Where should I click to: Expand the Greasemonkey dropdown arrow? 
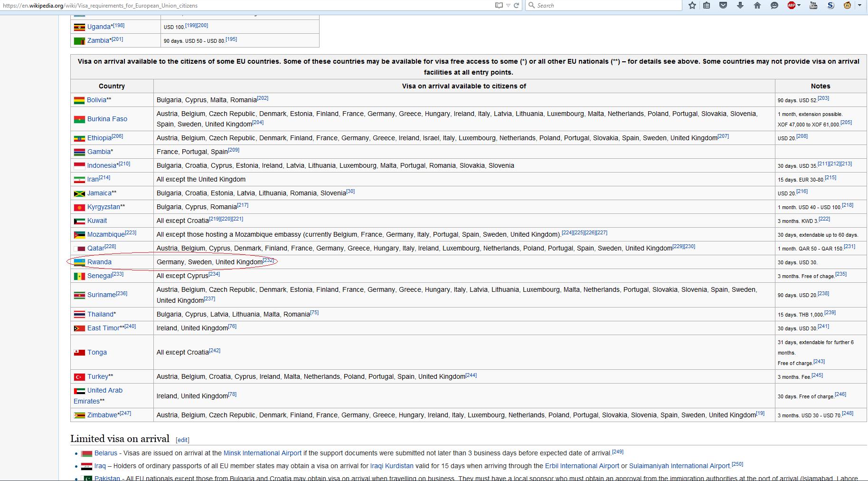pos(859,6)
